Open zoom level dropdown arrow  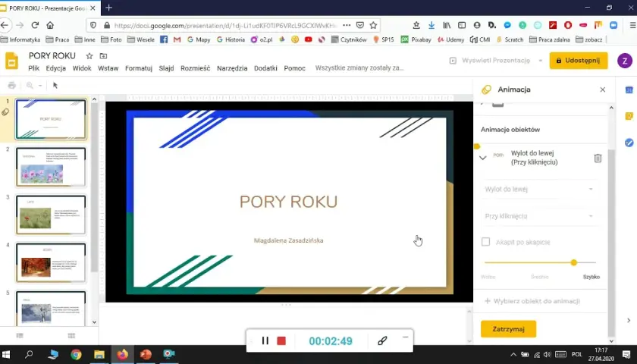pos(39,85)
